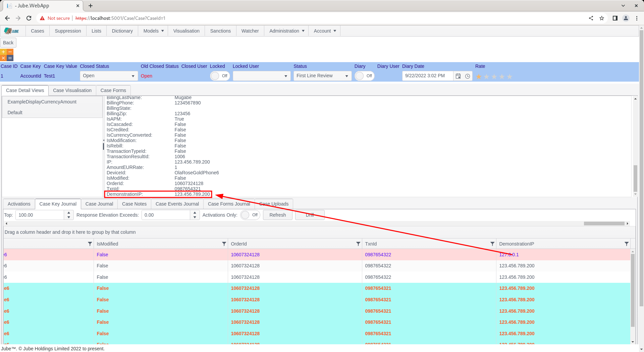The width and height of the screenshot is (644, 352).
Task: Open the Closed Status dropdown
Action: coord(109,76)
